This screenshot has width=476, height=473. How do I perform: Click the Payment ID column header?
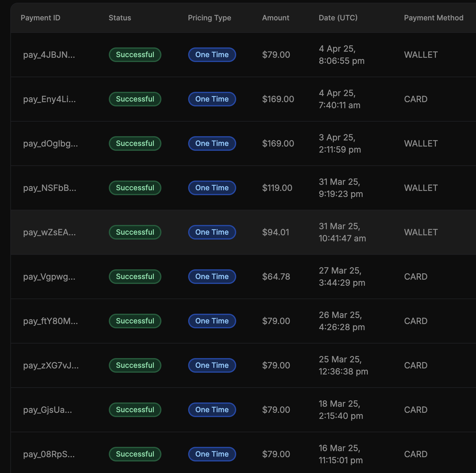pyautogui.click(x=40, y=18)
